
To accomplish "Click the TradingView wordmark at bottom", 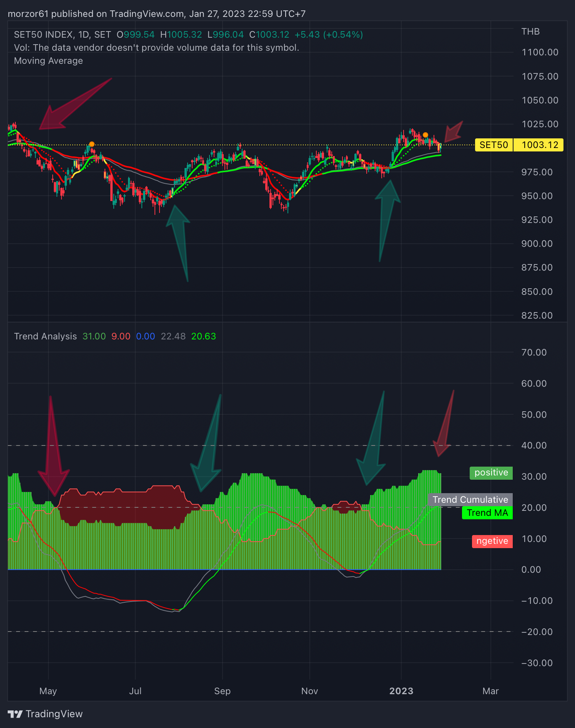I will [54, 714].
